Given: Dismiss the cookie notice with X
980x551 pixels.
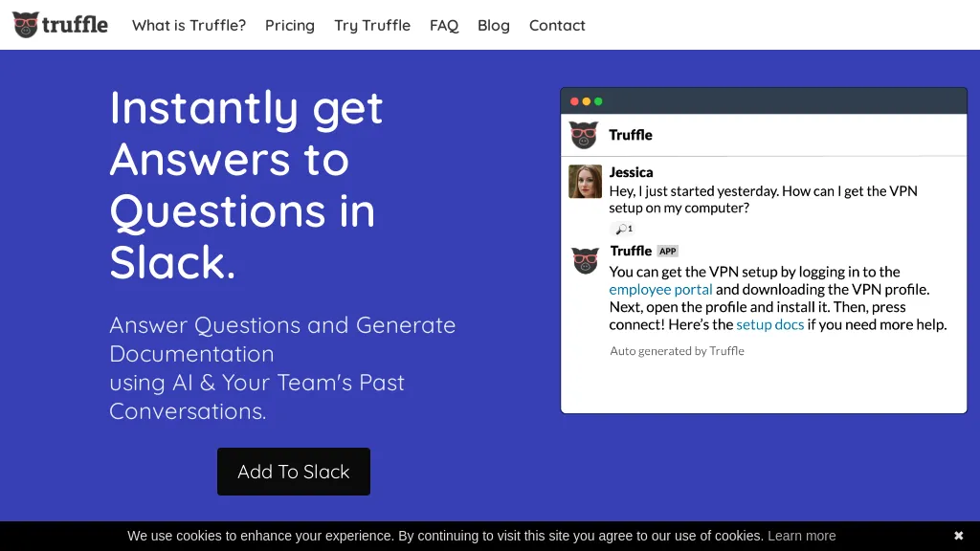Looking at the screenshot, I should [959, 536].
